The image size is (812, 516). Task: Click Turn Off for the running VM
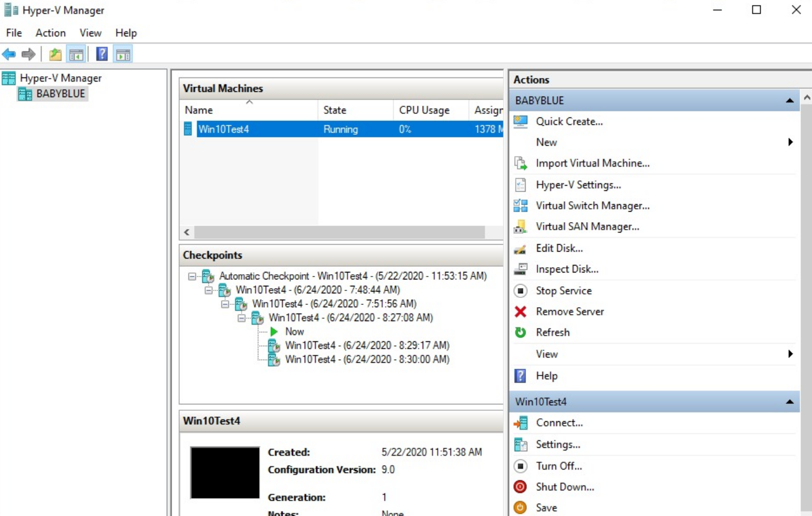(x=560, y=466)
